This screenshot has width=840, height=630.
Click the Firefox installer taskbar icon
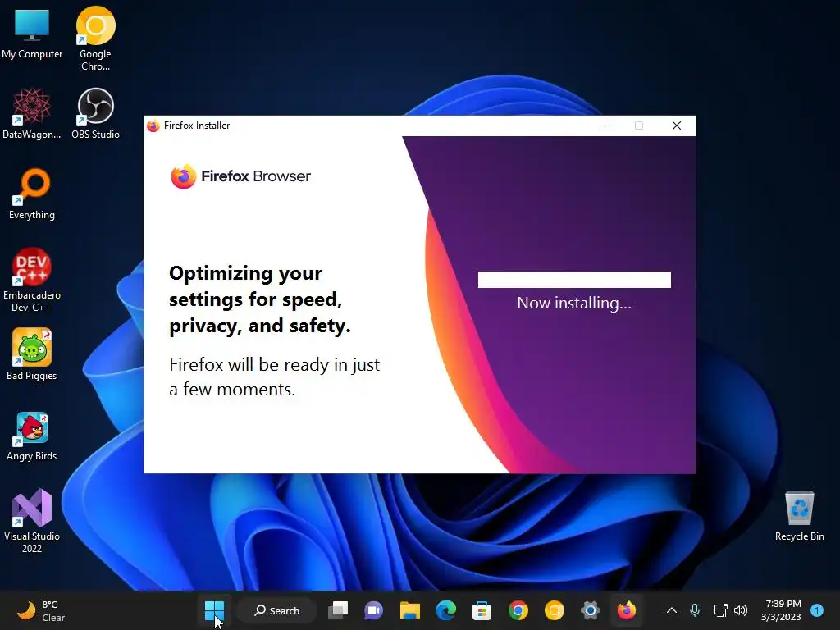pyautogui.click(x=626, y=610)
